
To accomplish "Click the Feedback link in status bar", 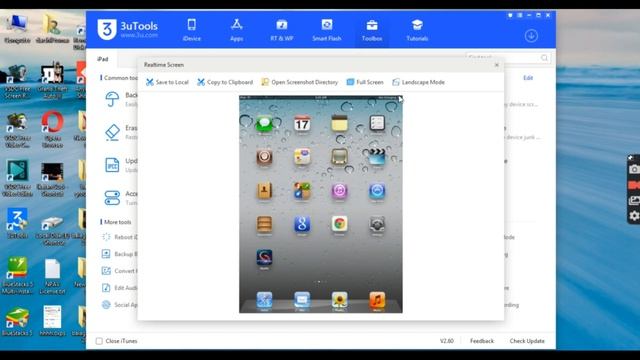I will click(482, 341).
